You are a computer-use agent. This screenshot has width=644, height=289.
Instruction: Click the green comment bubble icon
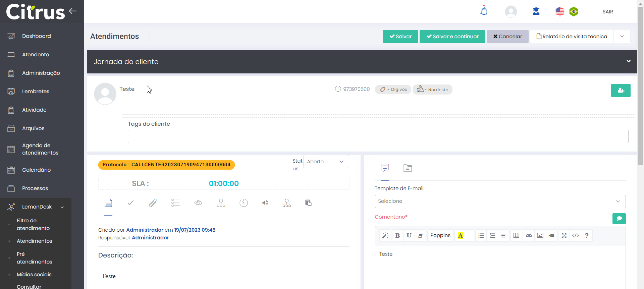click(619, 219)
